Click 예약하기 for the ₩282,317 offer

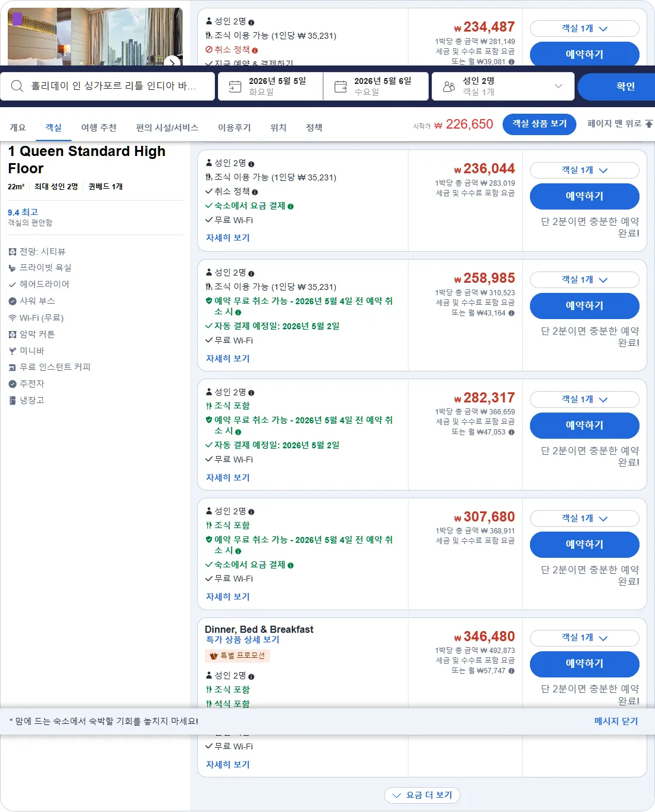[585, 426]
